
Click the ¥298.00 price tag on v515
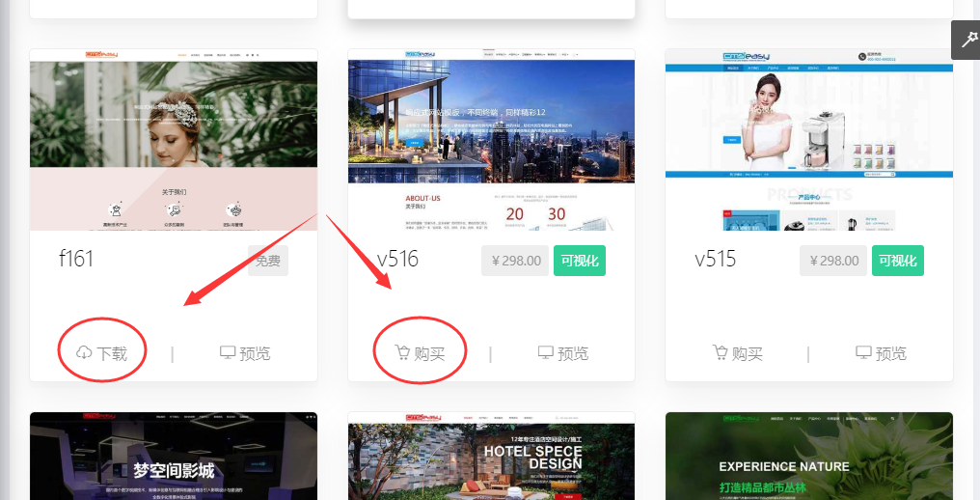(x=833, y=261)
